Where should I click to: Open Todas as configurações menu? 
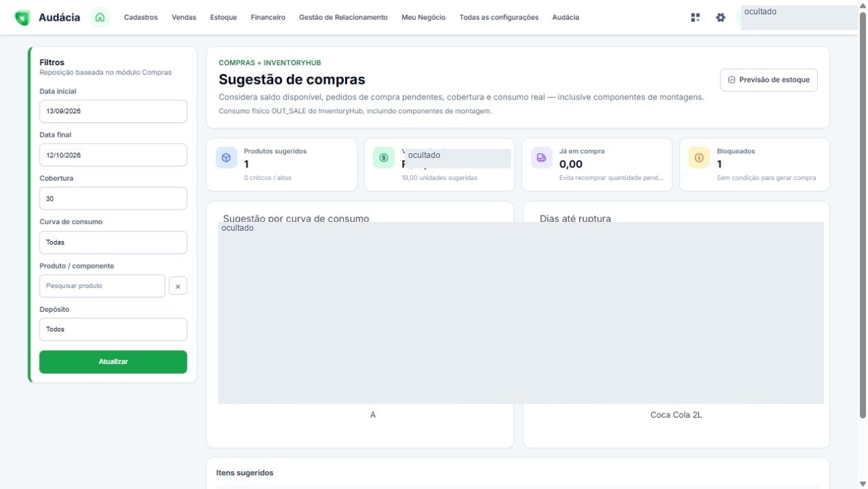coord(499,18)
